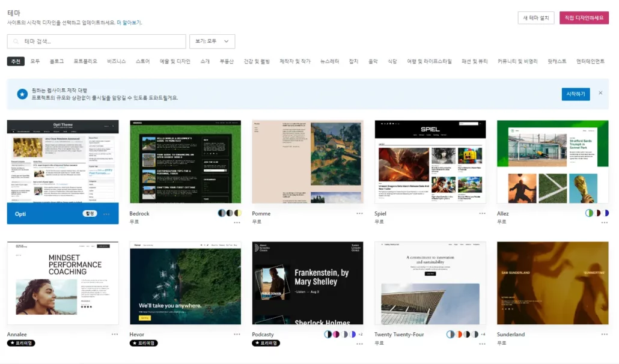Open the more options menu for Annalee theme
This screenshot has width=619, height=364.
click(x=114, y=334)
